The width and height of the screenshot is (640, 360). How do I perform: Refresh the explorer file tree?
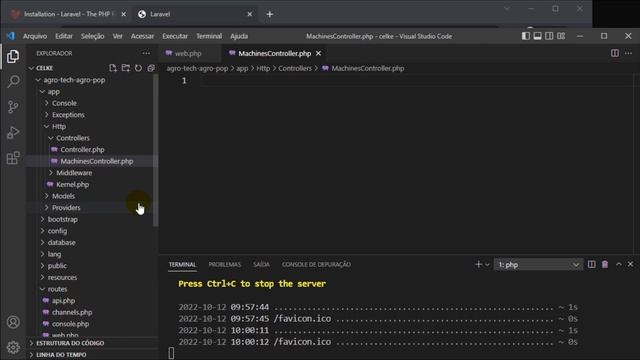coord(138,68)
